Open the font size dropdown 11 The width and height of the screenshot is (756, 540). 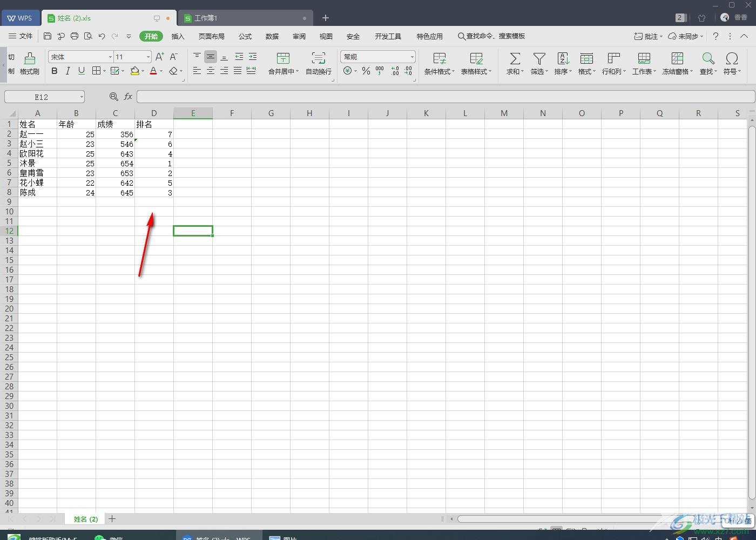click(x=148, y=57)
